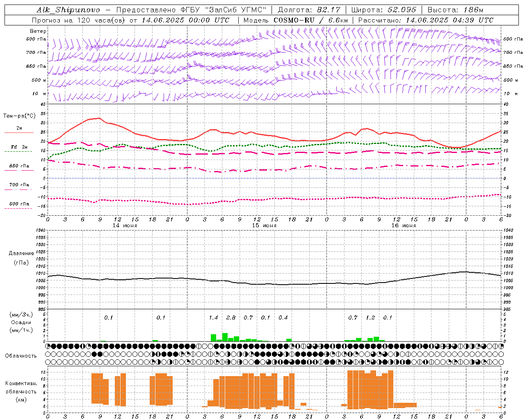
Task: Click the "Долгота: 82.17" value
Action: (x=309, y=10)
